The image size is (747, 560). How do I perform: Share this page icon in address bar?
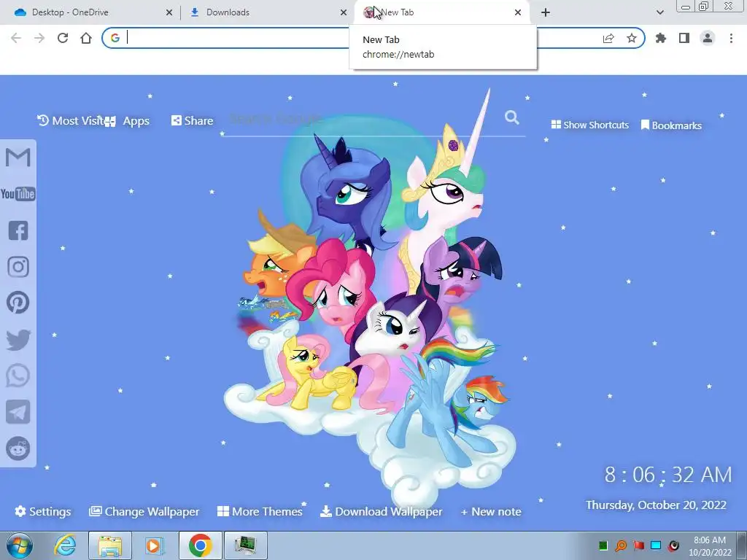608,38
